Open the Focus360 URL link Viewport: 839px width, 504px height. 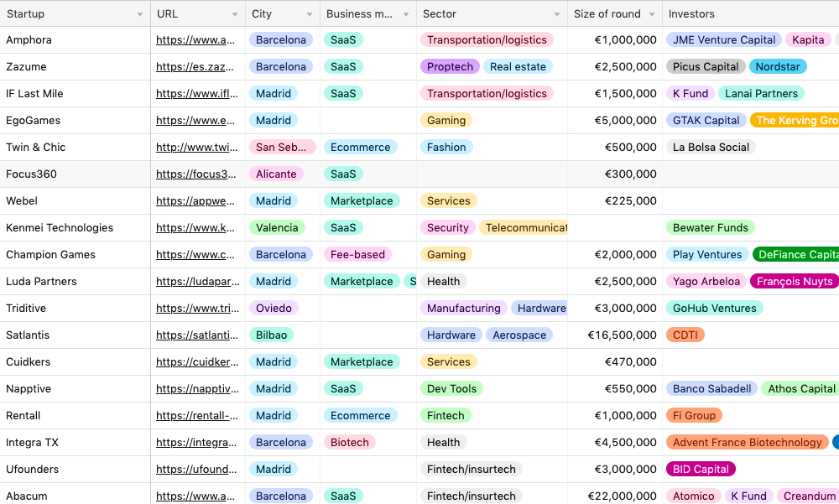(195, 174)
